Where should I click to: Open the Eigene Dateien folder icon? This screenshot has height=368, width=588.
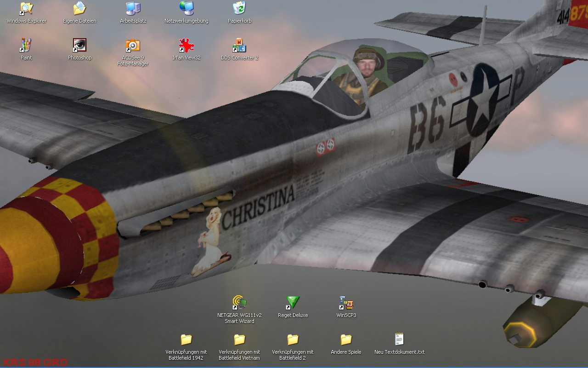coord(79,8)
